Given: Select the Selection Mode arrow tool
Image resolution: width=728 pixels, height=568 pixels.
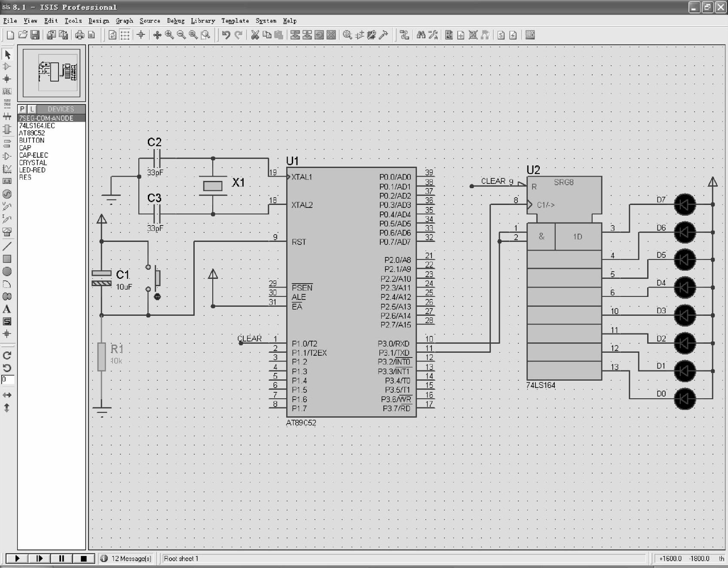Looking at the screenshot, I should (x=7, y=54).
